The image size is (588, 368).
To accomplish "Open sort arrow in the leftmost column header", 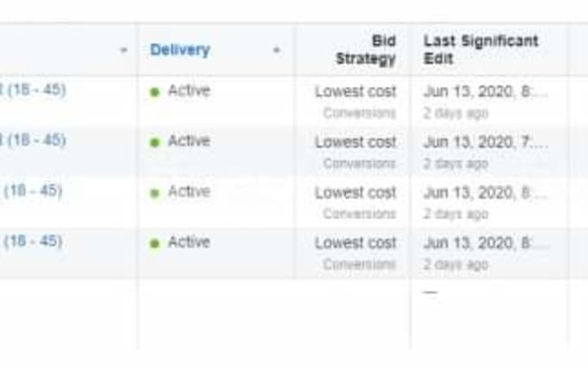I will [x=124, y=50].
